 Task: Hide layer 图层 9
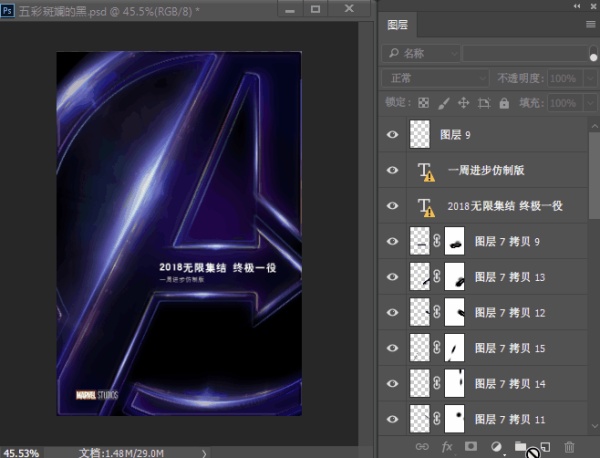(x=393, y=135)
